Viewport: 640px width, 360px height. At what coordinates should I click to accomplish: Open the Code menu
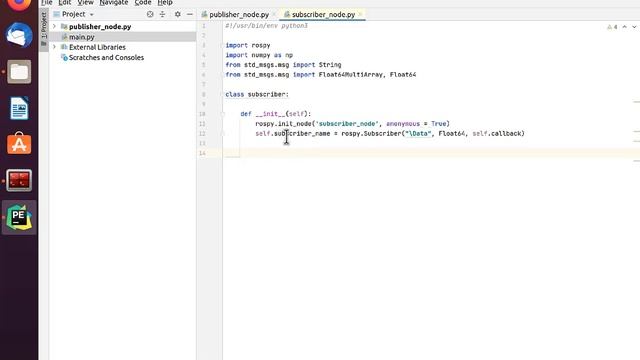[x=143, y=2]
